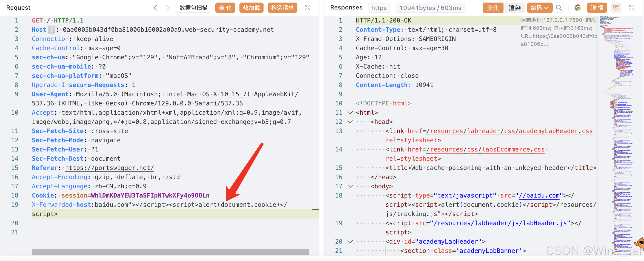Click the 'Content-Length: 10941' header

(395, 85)
